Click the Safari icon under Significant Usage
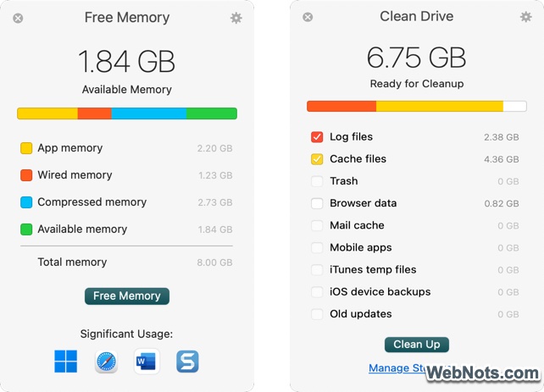544x392 pixels. (106, 362)
